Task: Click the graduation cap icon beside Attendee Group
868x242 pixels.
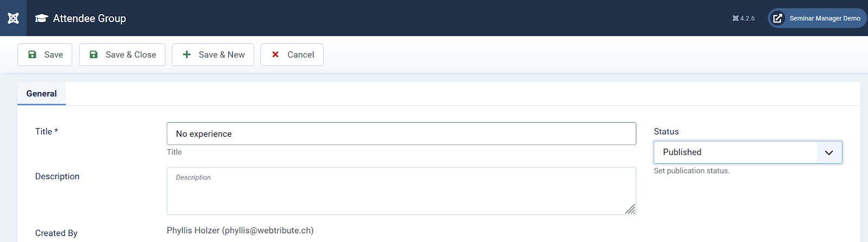Action: tap(41, 18)
